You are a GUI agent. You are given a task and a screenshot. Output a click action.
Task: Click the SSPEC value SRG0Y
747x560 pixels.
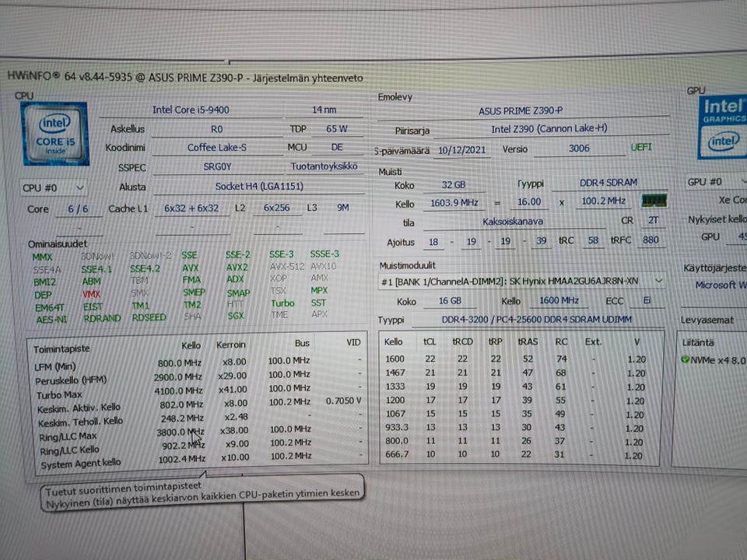click(x=217, y=166)
